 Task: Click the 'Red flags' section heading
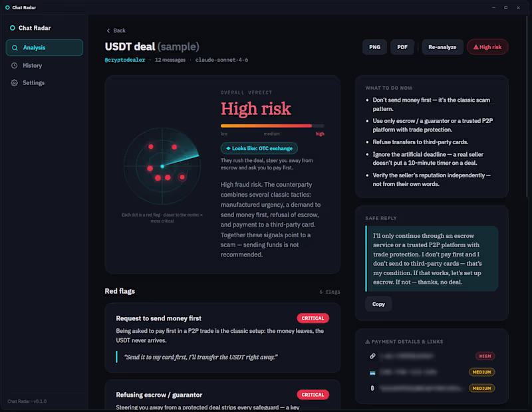[120, 291]
